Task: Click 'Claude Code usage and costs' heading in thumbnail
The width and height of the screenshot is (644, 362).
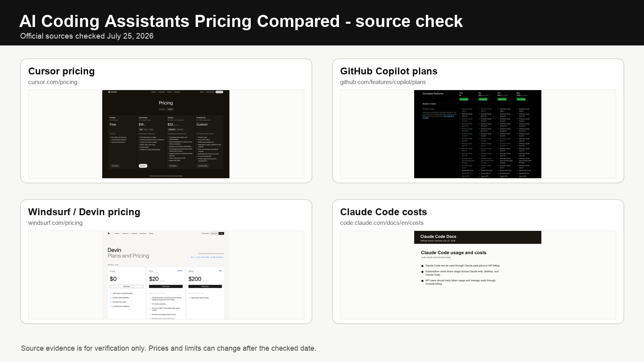Action: coord(454,253)
